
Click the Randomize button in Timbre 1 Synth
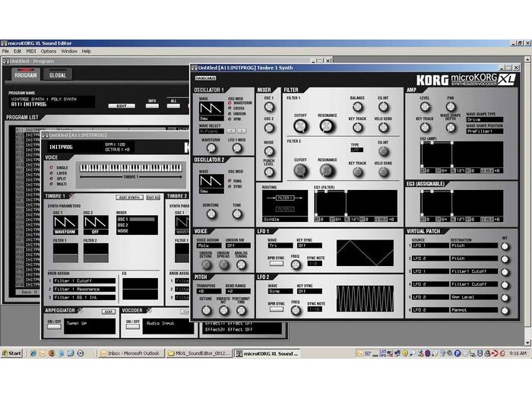[x=206, y=78]
